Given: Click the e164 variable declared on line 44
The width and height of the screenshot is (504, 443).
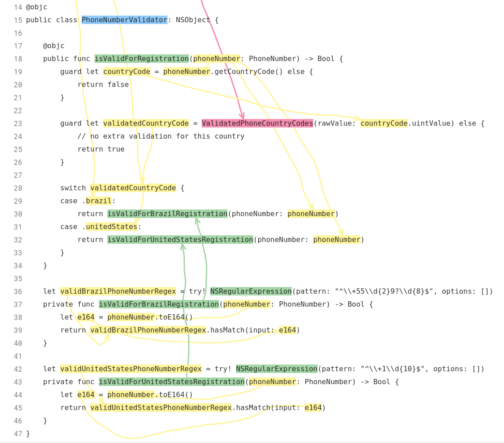Looking at the screenshot, I should (x=86, y=395).
